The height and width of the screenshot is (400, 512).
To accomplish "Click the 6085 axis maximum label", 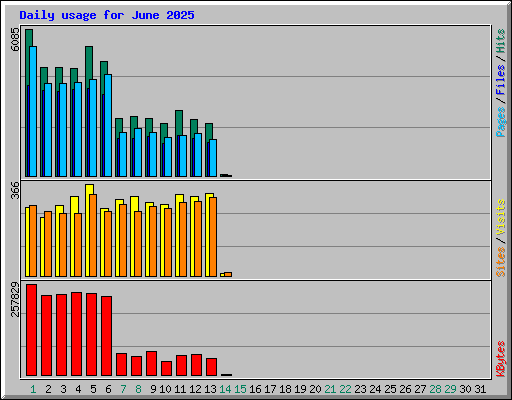I will [15, 39].
